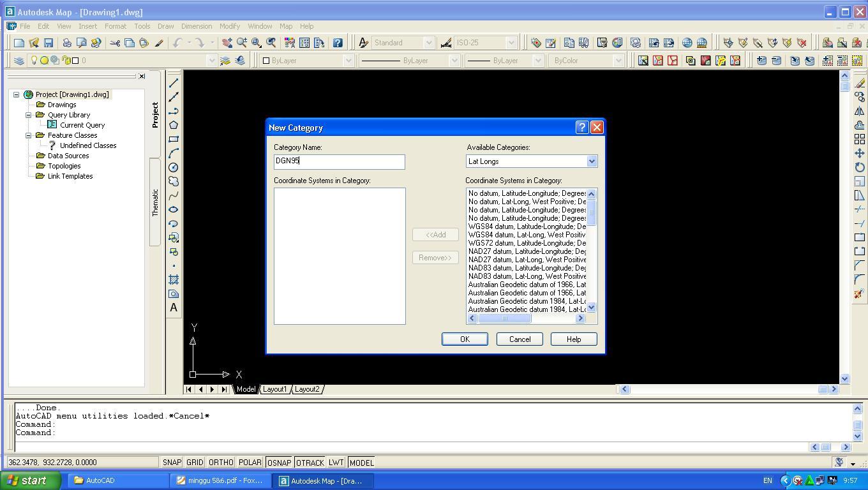Select the Multiline Text tool
The image size is (868, 490).
pos(174,308)
